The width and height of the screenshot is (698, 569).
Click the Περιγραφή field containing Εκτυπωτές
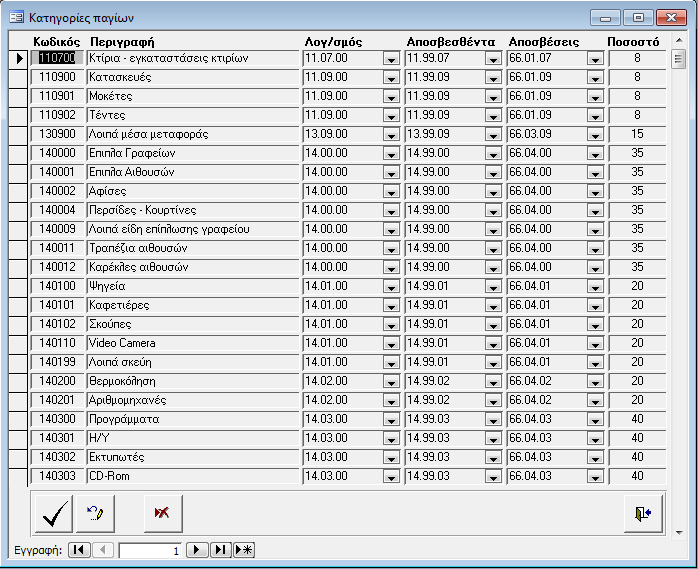point(192,457)
